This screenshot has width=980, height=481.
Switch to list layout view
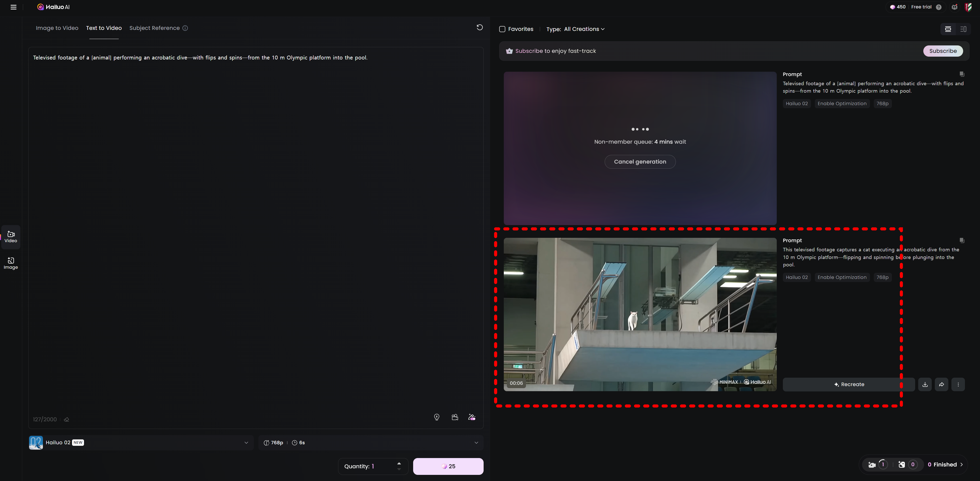click(948, 29)
